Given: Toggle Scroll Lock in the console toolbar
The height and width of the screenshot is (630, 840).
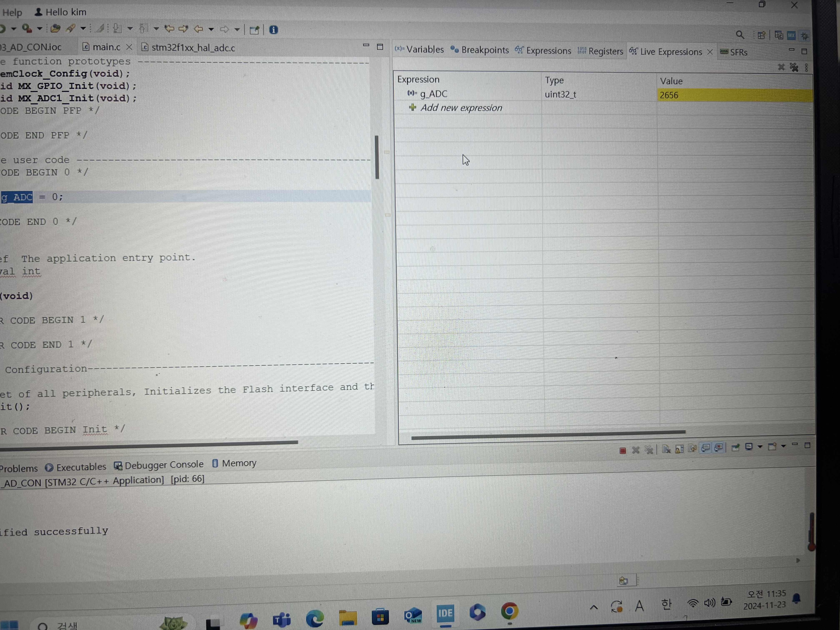Looking at the screenshot, I should click(x=679, y=449).
